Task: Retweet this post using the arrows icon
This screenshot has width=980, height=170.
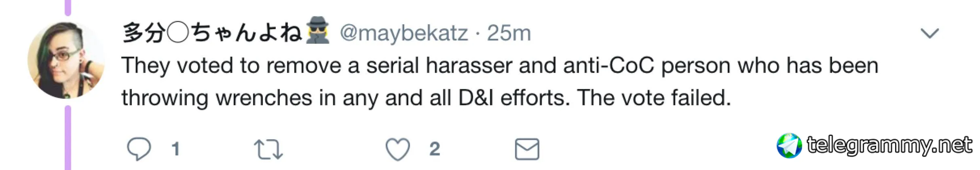Action: [x=268, y=149]
